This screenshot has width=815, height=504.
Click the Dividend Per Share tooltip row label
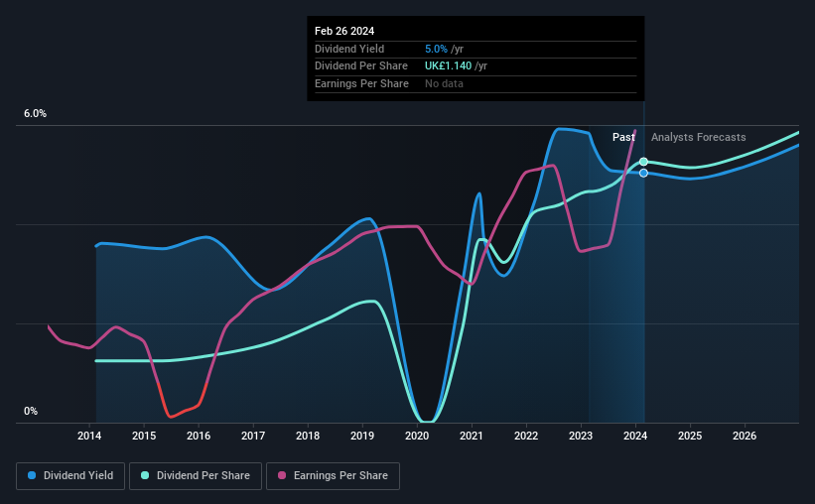(360, 66)
